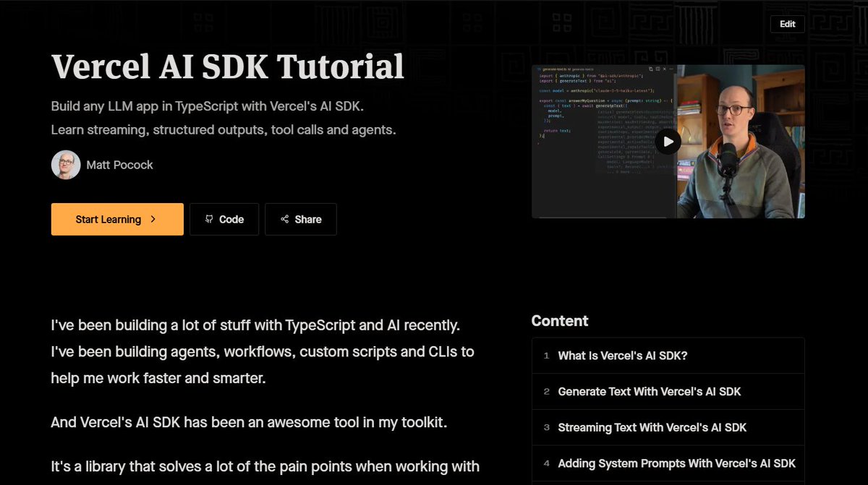Play the tutorial intro video

point(668,142)
